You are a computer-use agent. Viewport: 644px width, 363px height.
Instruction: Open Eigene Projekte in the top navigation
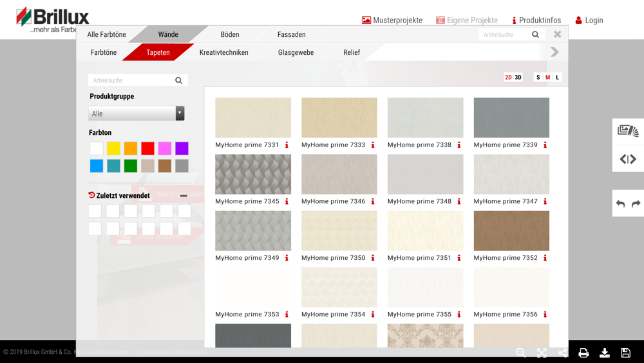[466, 20]
